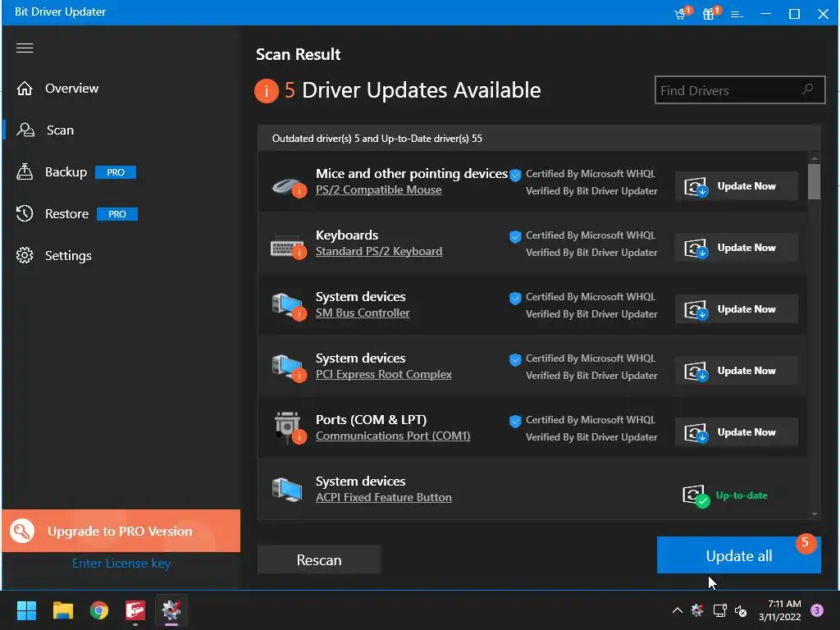Open the PS/2 Compatible Mouse link
The image size is (840, 630).
coord(378,190)
